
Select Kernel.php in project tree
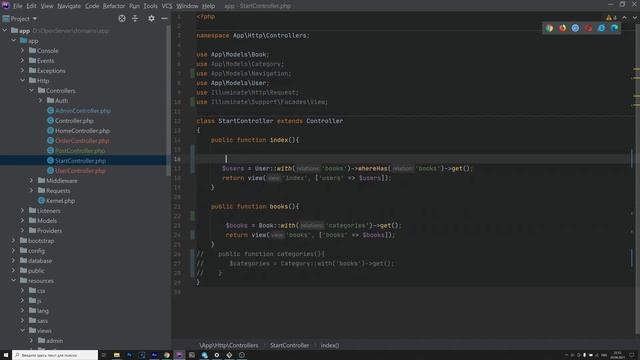point(60,201)
